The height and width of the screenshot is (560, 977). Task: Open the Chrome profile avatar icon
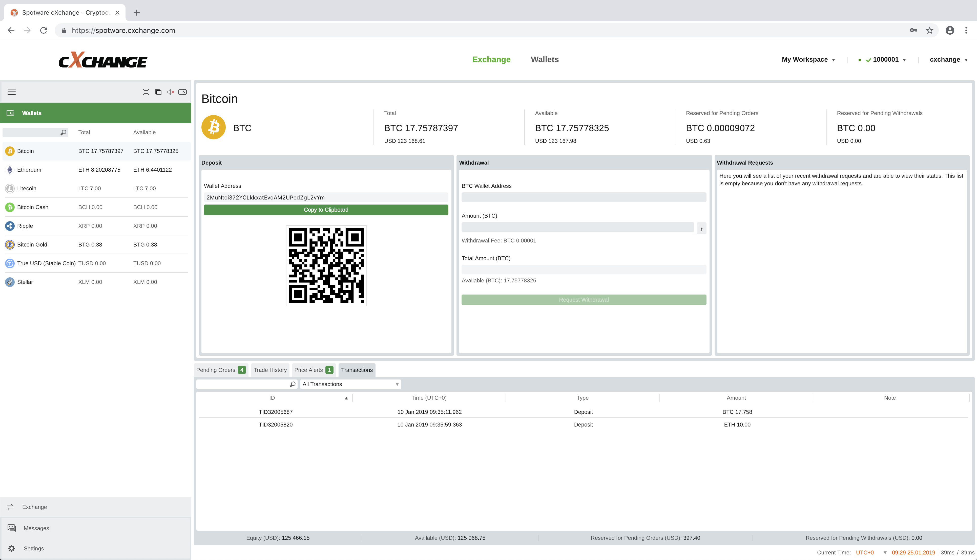pyautogui.click(x=950, y=30)
